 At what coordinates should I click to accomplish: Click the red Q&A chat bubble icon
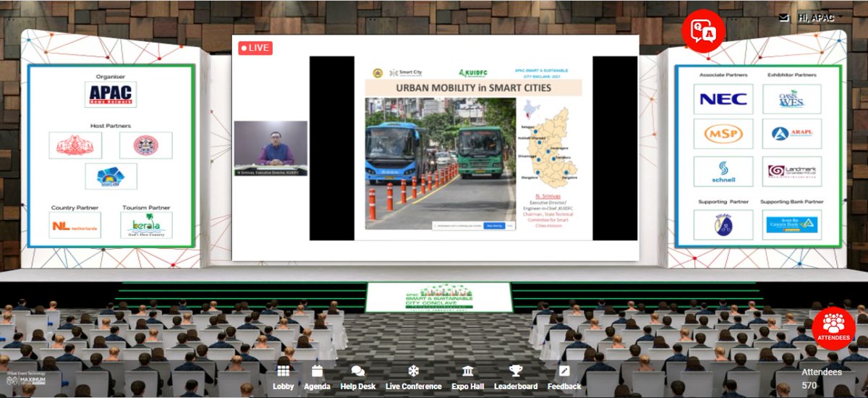click(x=703, y=31)
